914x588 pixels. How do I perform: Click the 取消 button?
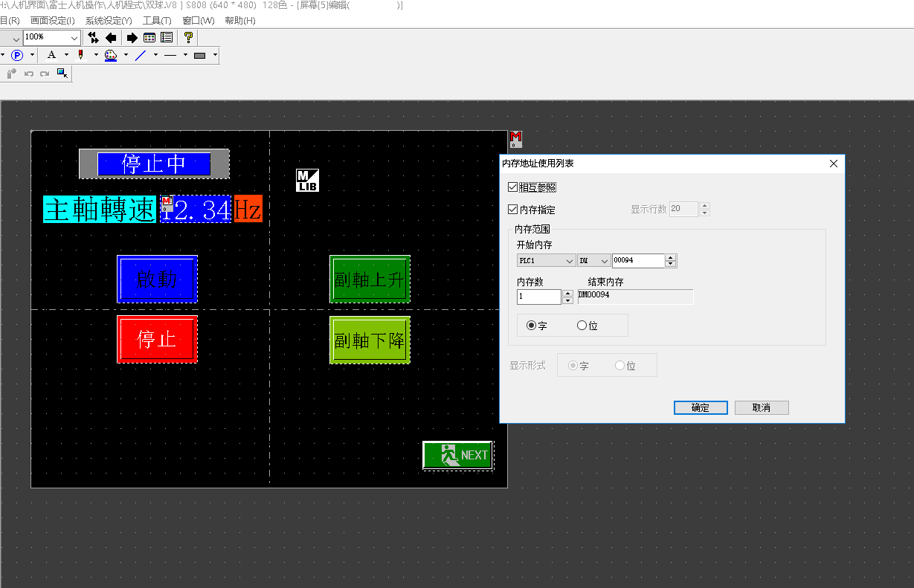click(761, 407)
